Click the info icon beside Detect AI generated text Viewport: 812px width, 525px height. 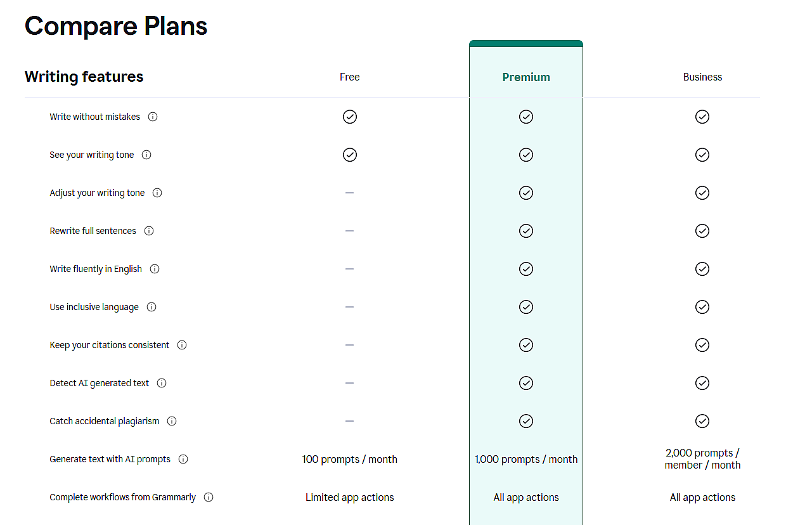[161, 383]
